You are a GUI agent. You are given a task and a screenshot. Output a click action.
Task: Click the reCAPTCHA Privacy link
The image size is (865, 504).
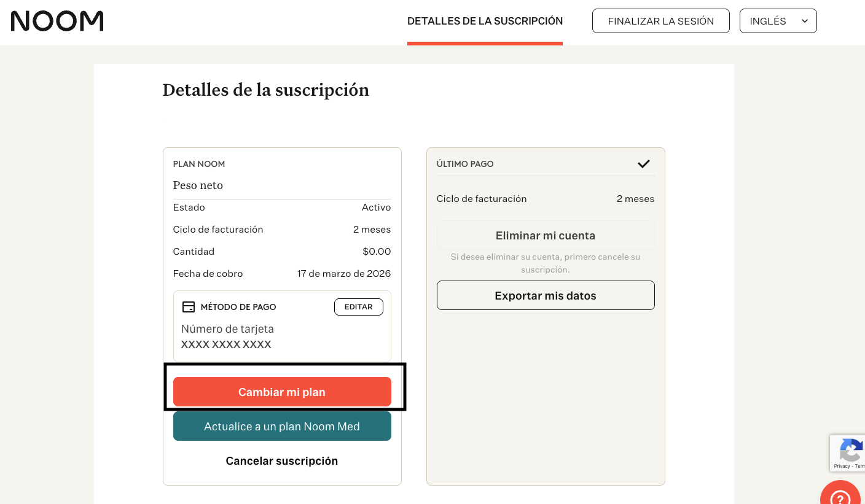[841, 466]
